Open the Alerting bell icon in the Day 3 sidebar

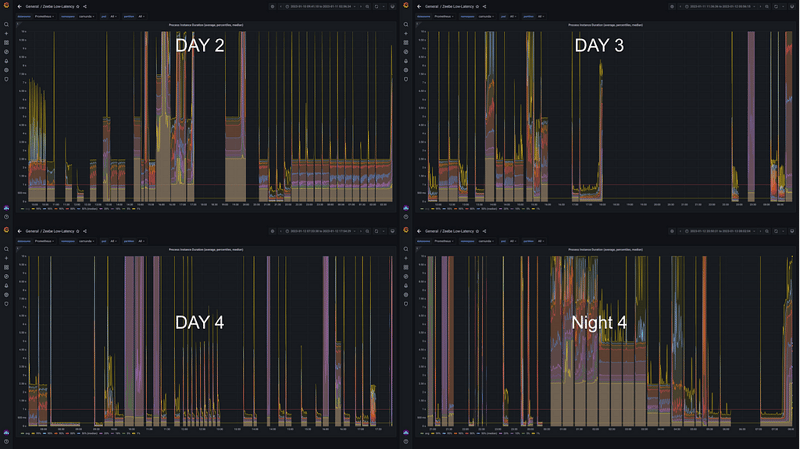pos(406,61)
